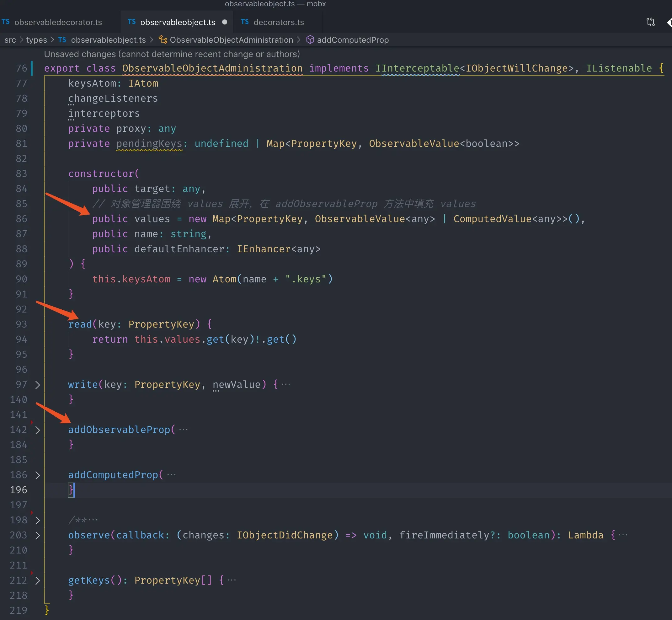Click the TS icon on decorators.ts tab
Image resolution: width=672 pixels, height=620 pixels.
pos(245,22)
